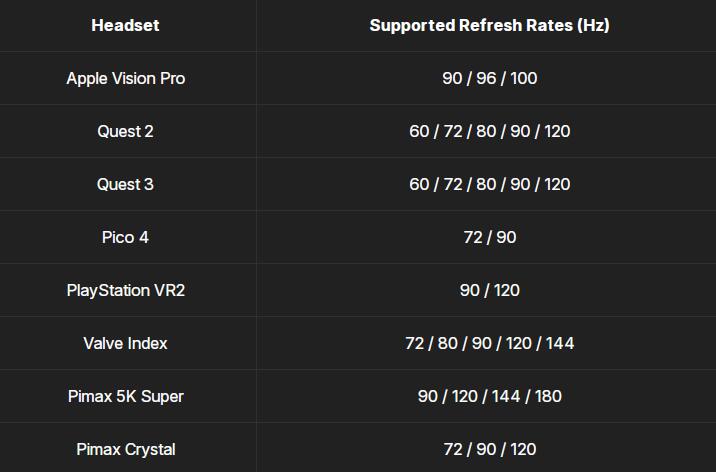Click the Pimax 5K Super cell
The width and height of the screenshot is (716, 472).
[125, 396]
